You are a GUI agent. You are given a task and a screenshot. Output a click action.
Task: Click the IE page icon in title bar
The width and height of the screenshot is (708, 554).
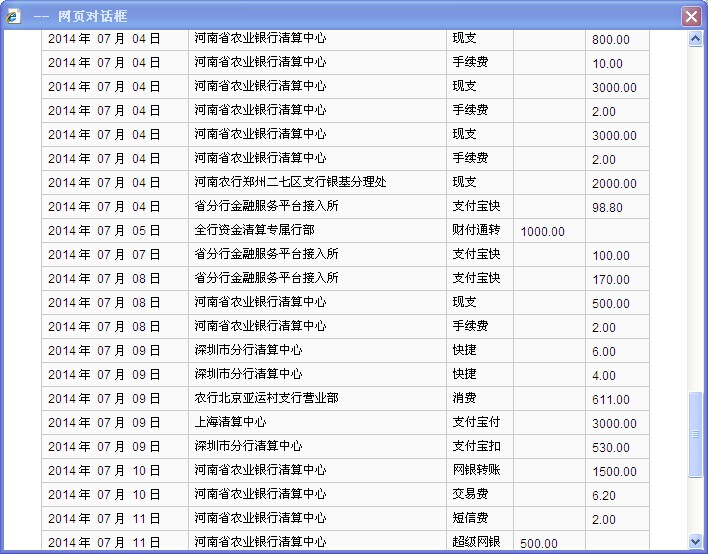pyautogui.click(x=13, y=16)
